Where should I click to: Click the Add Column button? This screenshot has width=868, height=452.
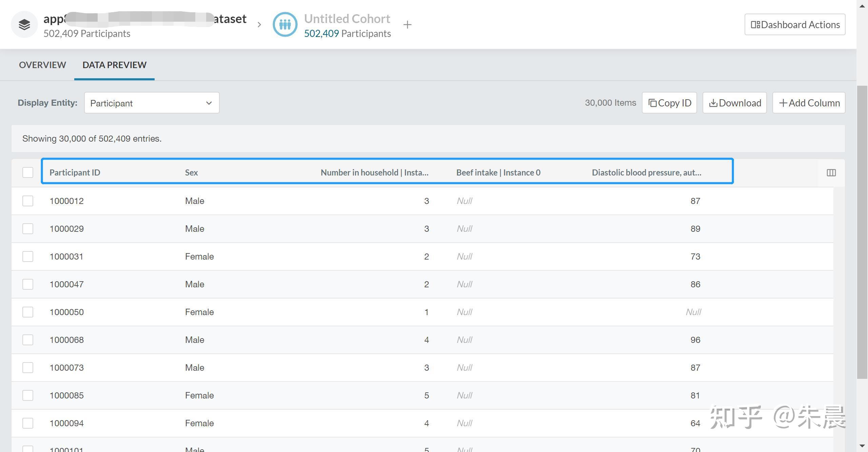pos(809,103)
